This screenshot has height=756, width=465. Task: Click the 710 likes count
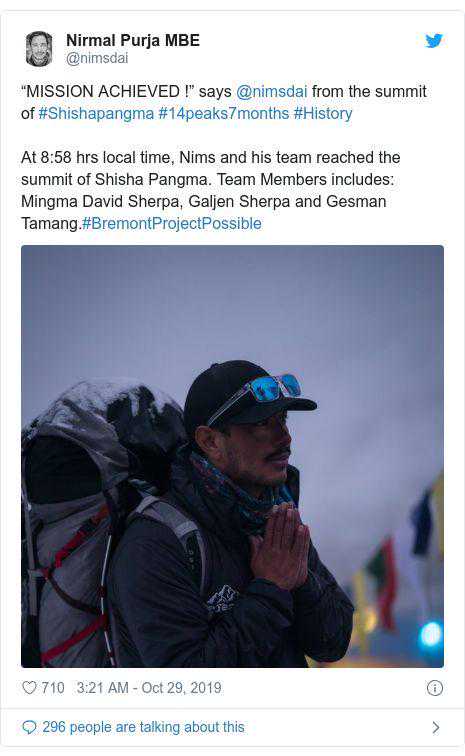(53, 688)
